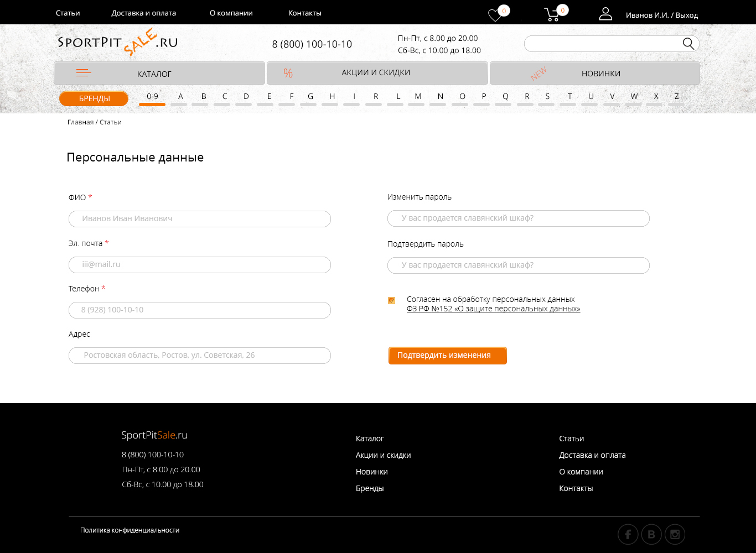This screenshot has height=553, width=756.
Task: Click the Эл. почта input field
Action: [x=200, y=265]
